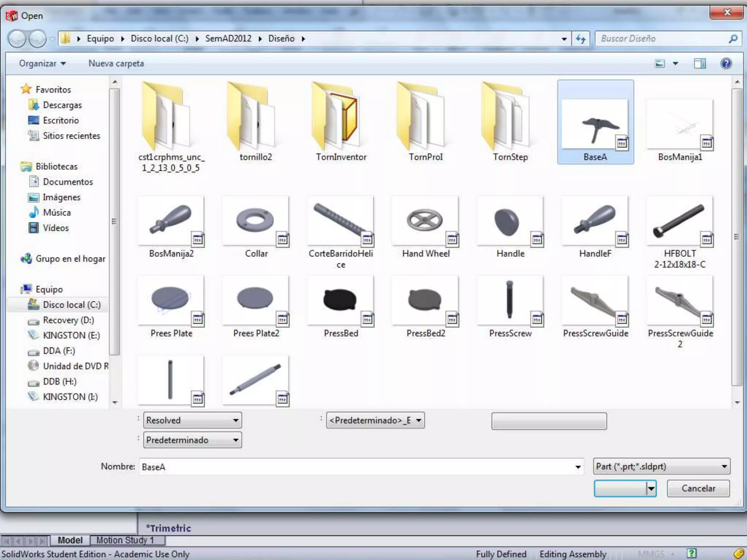Click the change view icon
The image size is (747, 560).
tap(660, 63)
